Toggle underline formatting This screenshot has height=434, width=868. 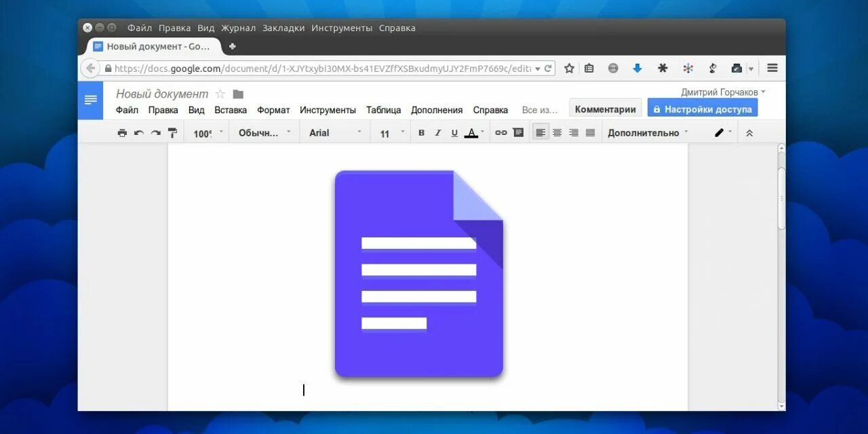[x=454, y=133]
